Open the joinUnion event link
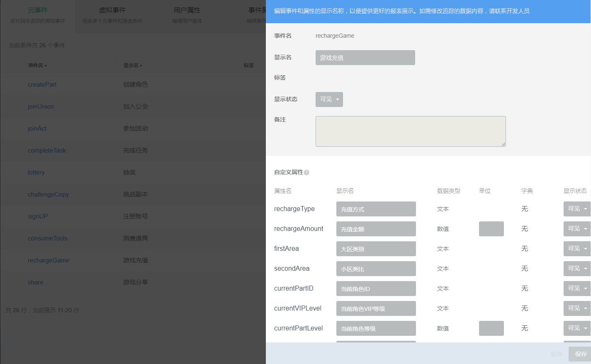591x364 pixels. click(x=41, y=107)
